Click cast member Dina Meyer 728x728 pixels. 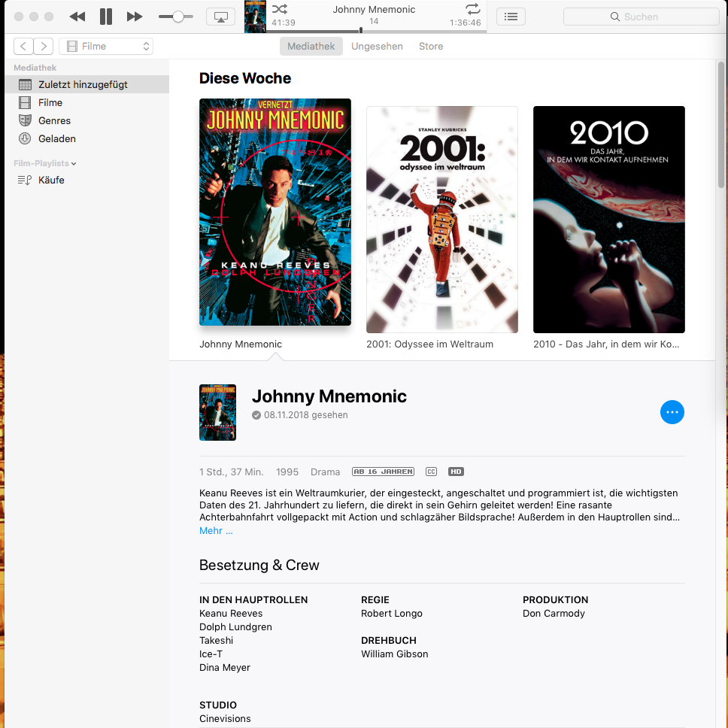(225, 667)
